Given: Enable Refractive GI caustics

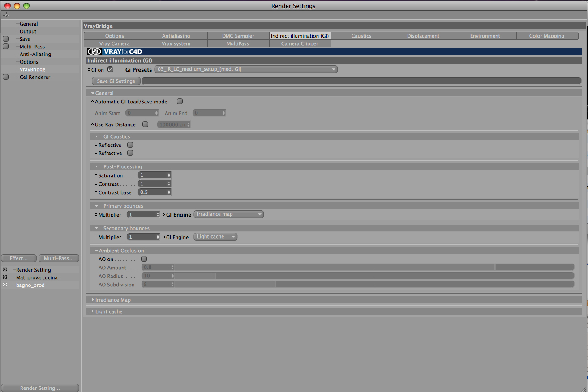Looking at the screenshot, I should coord(130,153).
